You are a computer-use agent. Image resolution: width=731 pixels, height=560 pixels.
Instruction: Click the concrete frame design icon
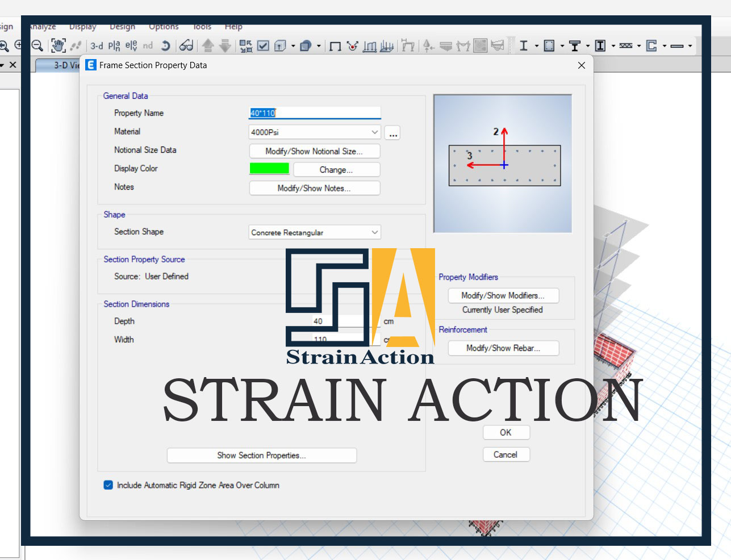549,46
